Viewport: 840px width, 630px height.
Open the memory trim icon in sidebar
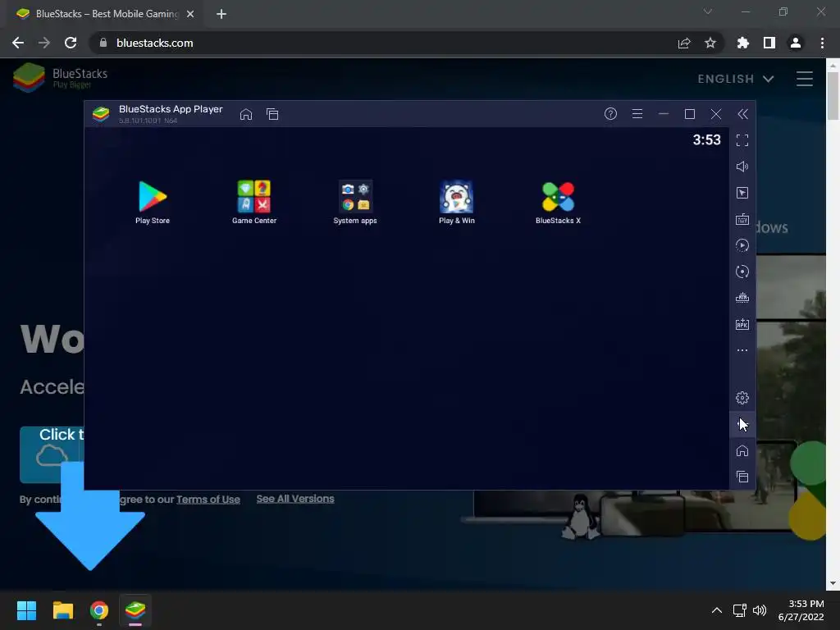tap(742, 298)
